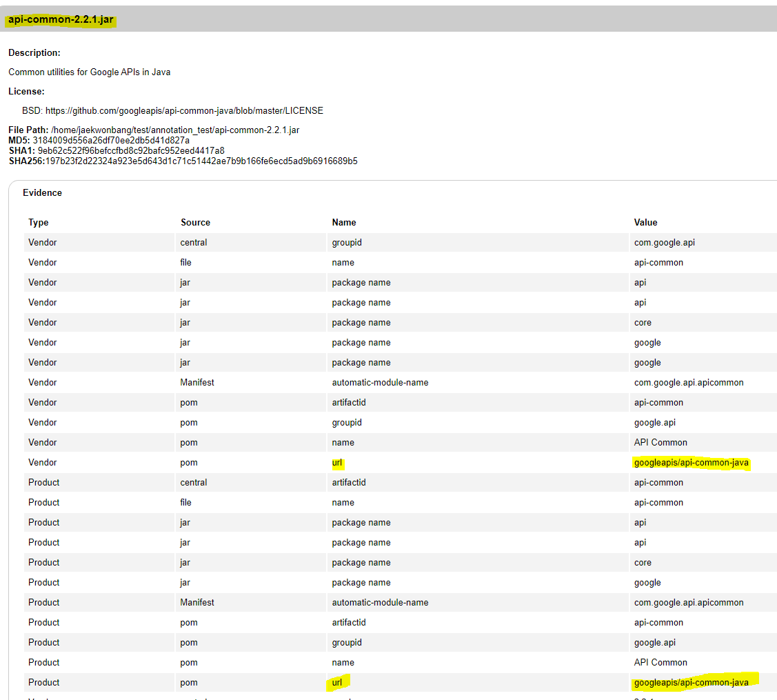The image size is (777, 700).
Task: Click the highlighted url cell in vendor row
Action: point(337,462)
